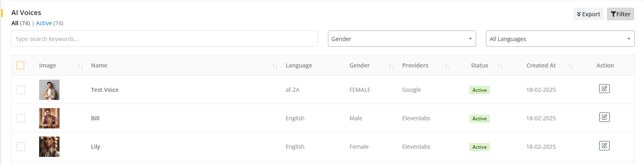Check the checkbox for the Test Voice row
644x165 pixels.
coord(21,90)
